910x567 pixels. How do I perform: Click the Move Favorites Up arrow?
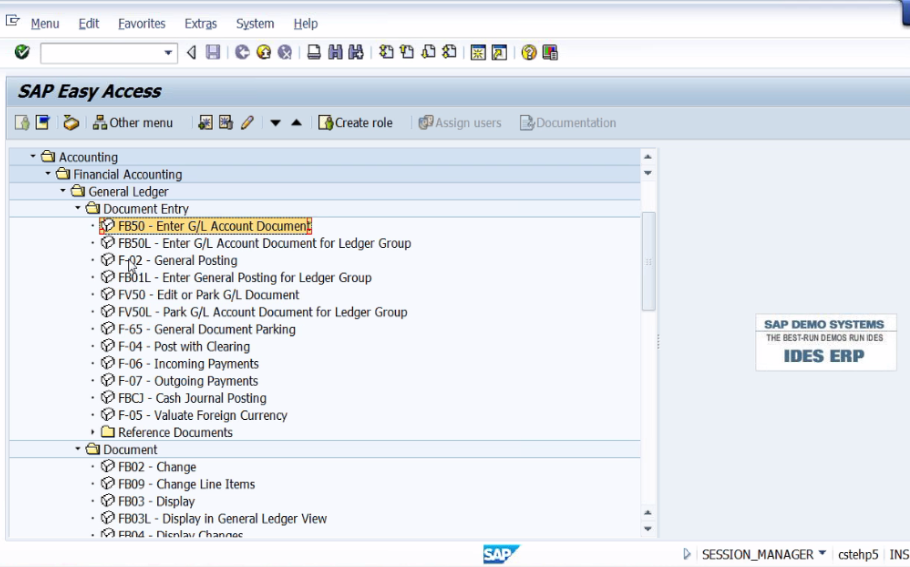click(297, 122)
